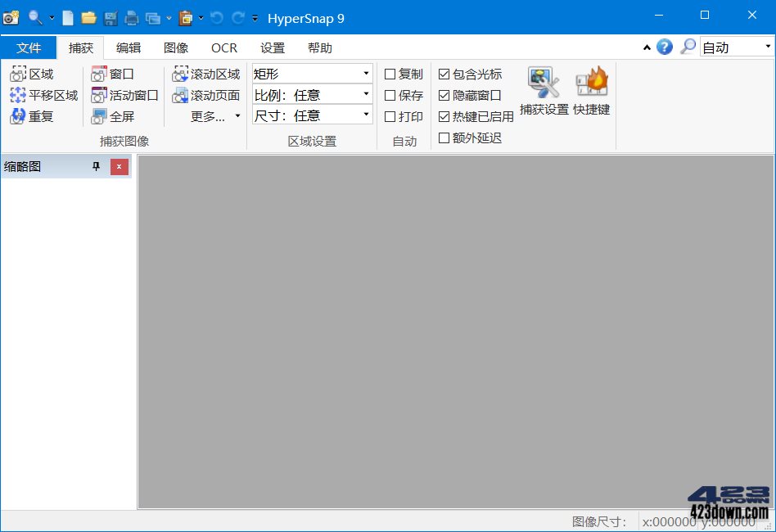776x532 pixels.
Task: Select 平移区域 pan region capture
Action: (x=44, y=95)
